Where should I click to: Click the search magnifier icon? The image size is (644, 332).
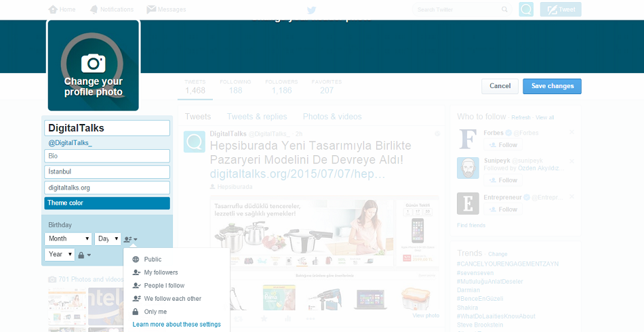504,9
